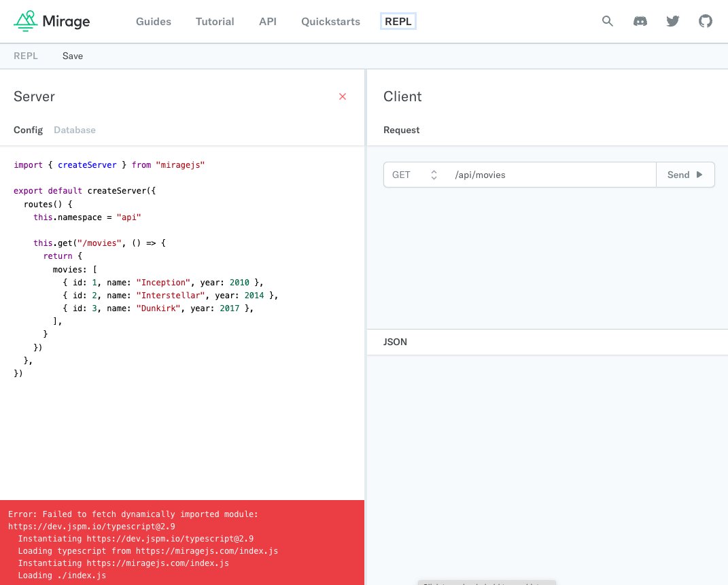The image size is (728, 585).
Task: Open API docs in top navigation
Action: click(268, 21)
